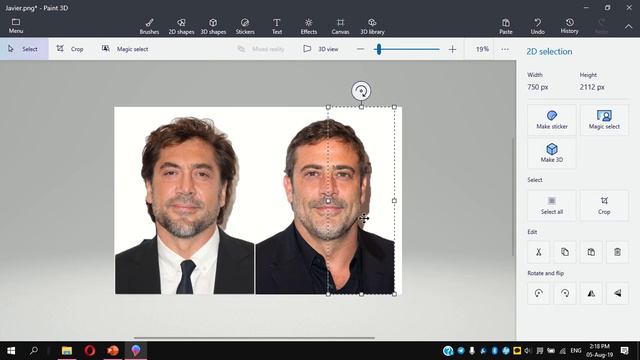Open the Stickers tab
The width and height of the screenshot is (640, 360).
click(x=245, y=26)
